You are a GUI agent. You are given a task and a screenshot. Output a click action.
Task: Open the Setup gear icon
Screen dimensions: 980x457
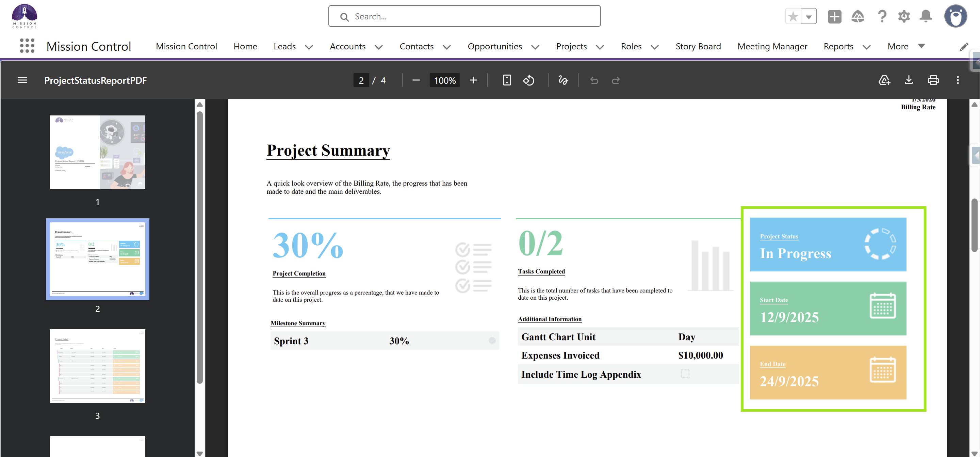904,16
